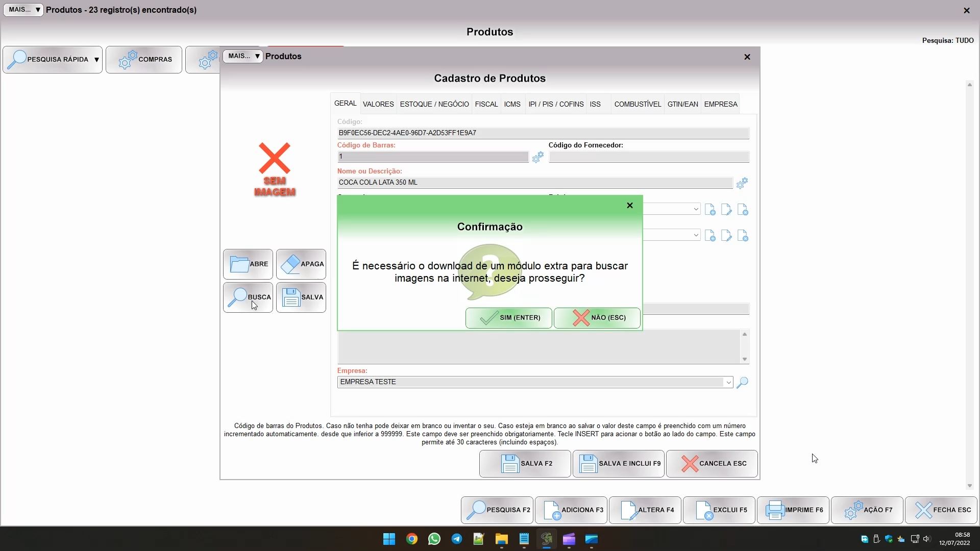Confirm with SIM (ENTER) button
Viewport: 980px width, 551px height.
508,318
